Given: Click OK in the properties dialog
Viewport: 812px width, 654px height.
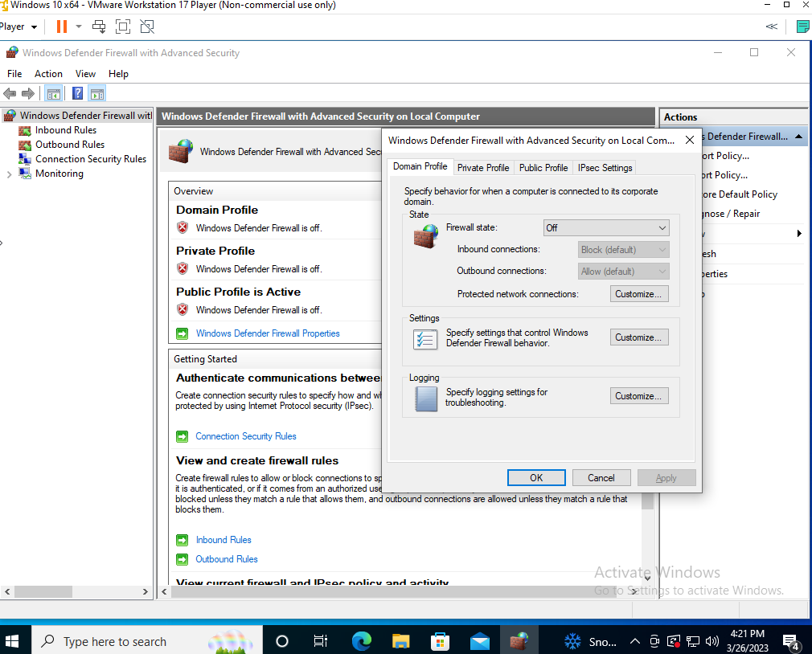Looking at the screenshot, I should click(x=536, y=477).
